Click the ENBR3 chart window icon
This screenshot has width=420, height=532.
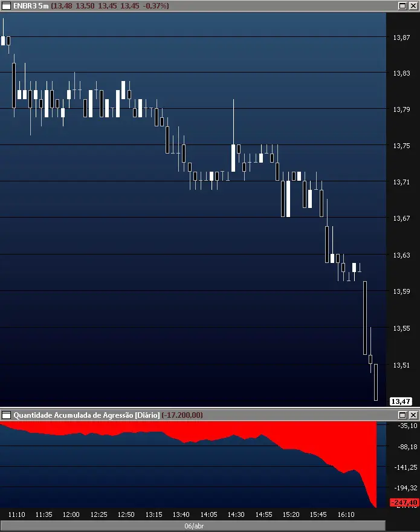tap(6, 6)
